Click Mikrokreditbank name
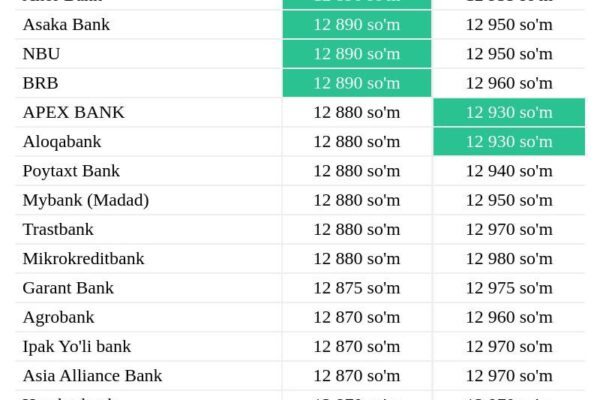Viewport: 600px width, 400px height. 83,259
